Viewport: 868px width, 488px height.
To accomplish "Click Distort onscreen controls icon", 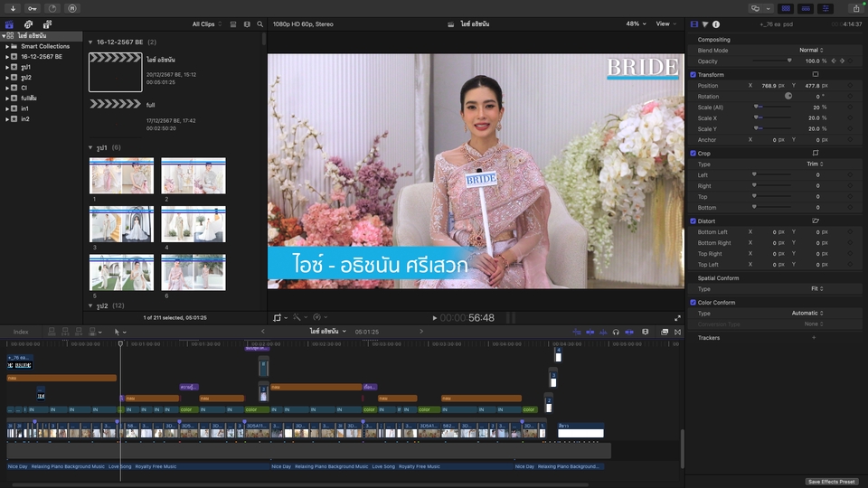I will 816,221.
